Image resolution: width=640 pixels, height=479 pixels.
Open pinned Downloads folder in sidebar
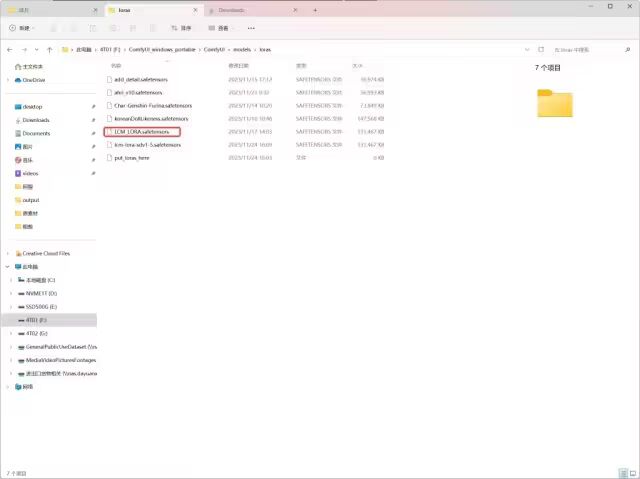(x=32, y=120)
